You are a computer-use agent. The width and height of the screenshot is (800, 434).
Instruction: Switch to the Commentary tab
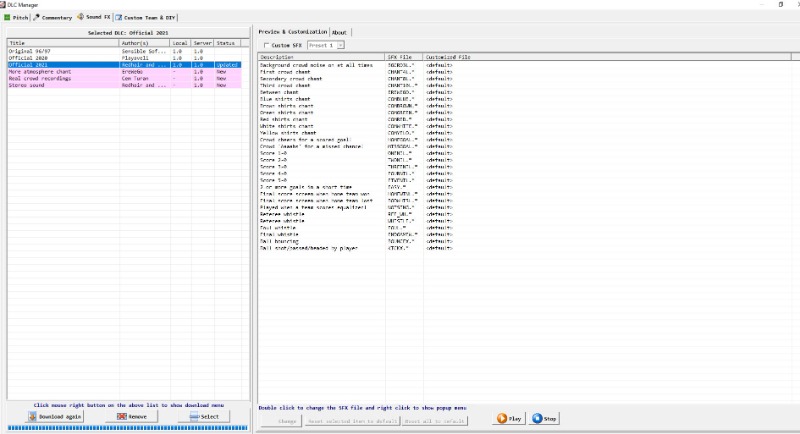[54, 17]
